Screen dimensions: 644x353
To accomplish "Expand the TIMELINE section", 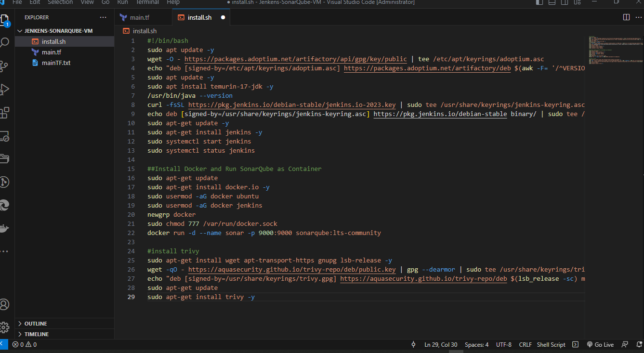I will coord(37,334).
